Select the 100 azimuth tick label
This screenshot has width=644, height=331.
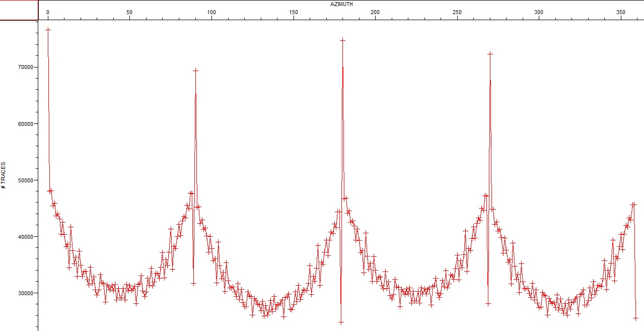click(x=211, y=12)
